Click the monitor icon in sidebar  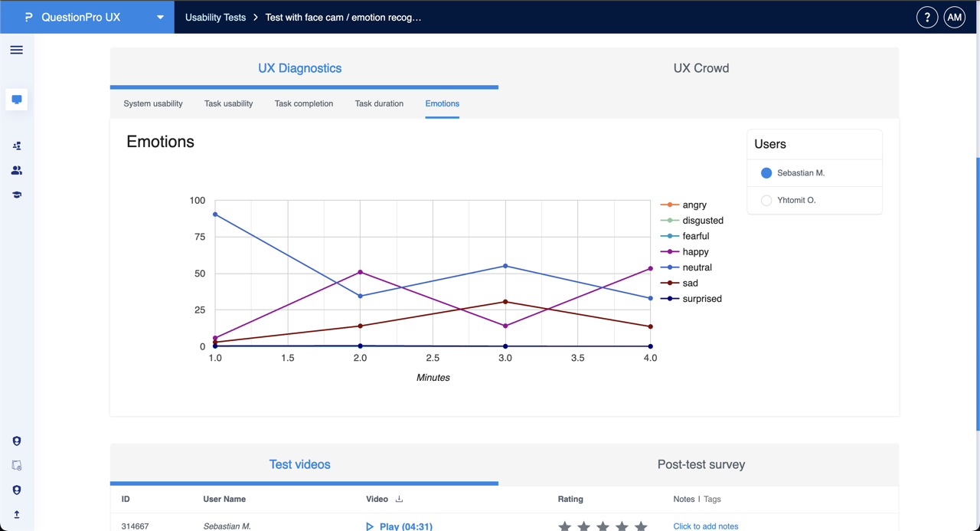[16, 100]
